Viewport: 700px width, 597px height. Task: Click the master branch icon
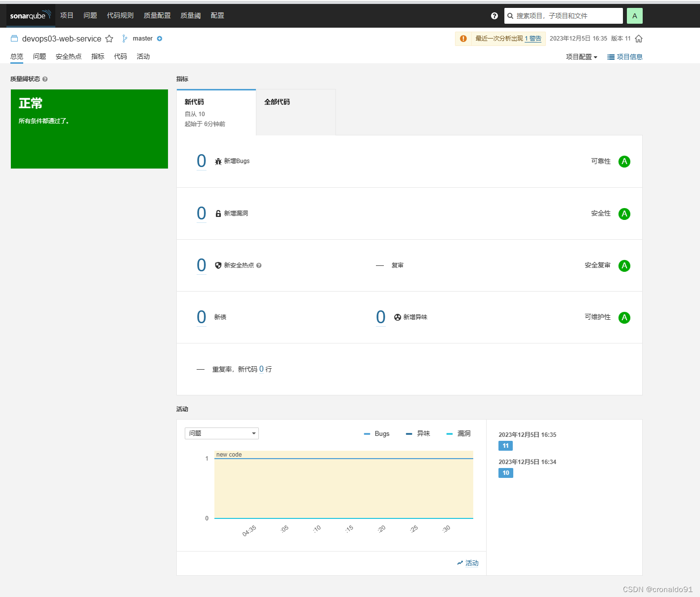[124, 39]
